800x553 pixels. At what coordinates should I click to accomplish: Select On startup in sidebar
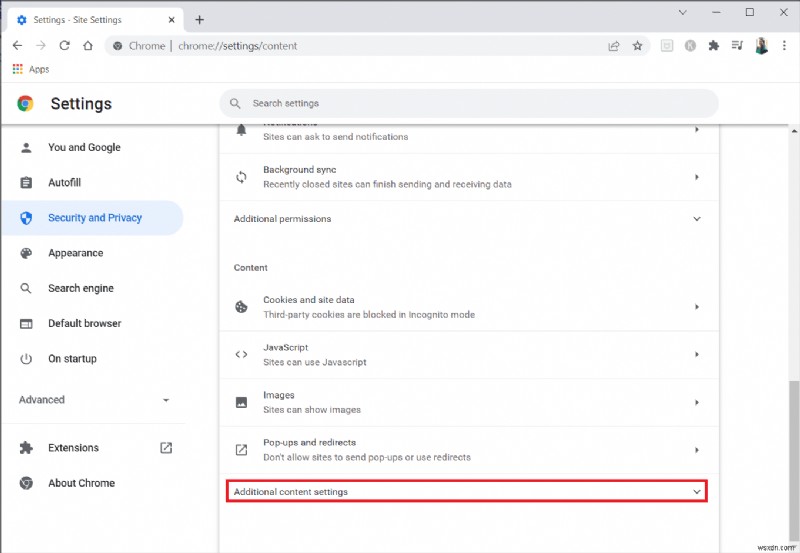pyautogui.click(x=92, y=359)
